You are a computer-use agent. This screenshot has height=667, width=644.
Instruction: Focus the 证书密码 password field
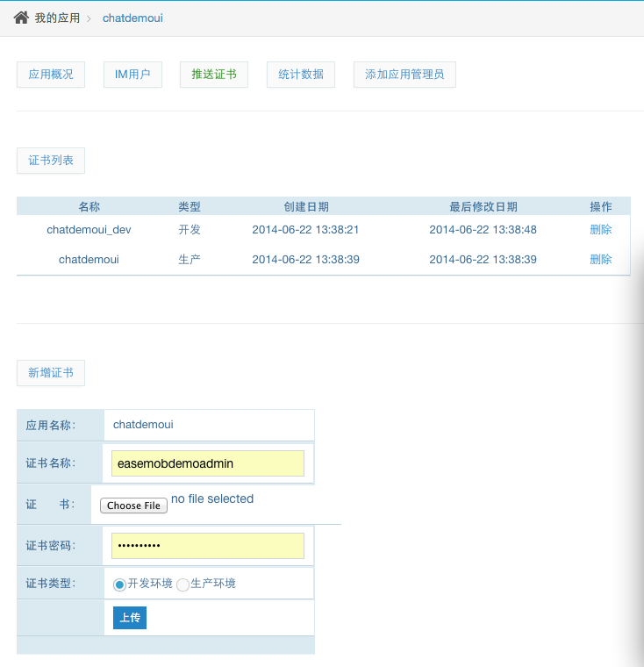208,546
